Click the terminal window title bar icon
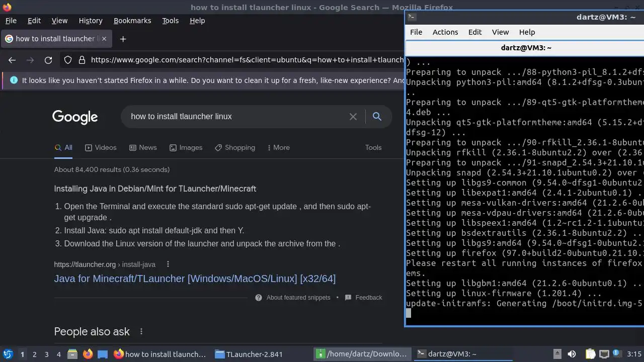Viewport: 644px width, 362px height. click(411, 17)
